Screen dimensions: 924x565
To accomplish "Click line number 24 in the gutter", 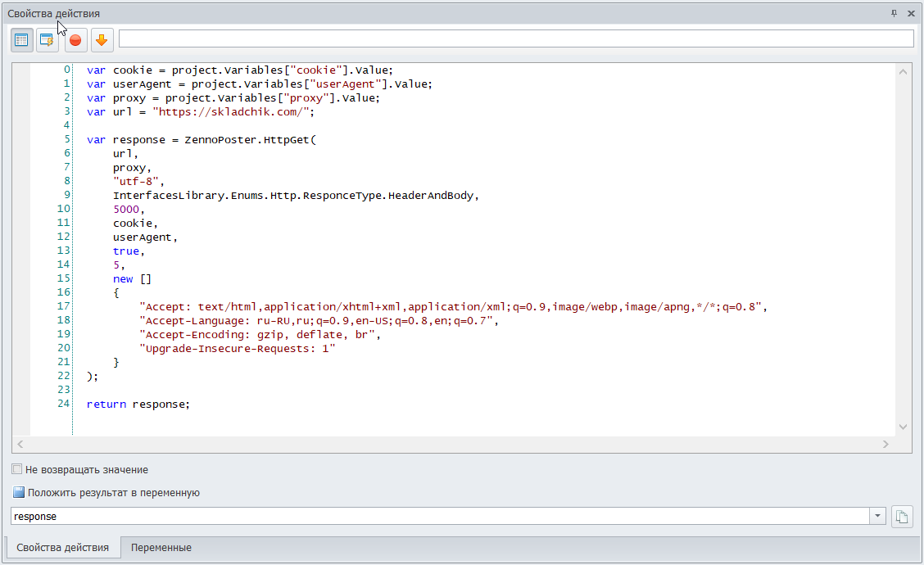I will [64, 404].
